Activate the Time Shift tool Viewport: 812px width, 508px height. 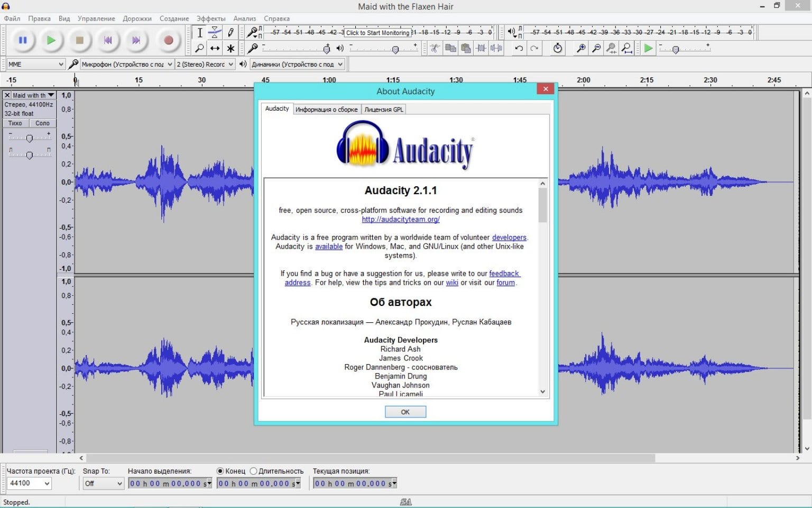[215, 48]
